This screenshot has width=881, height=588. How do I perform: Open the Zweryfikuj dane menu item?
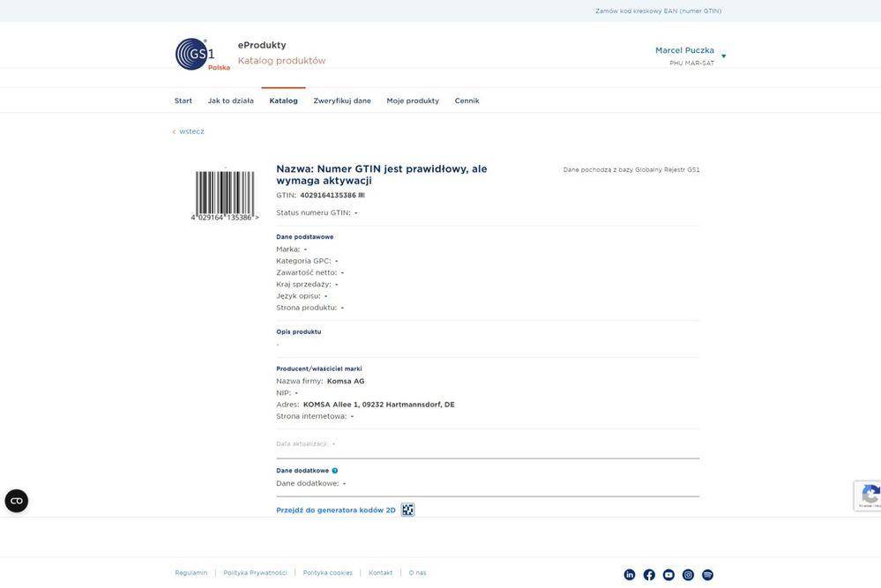point(342,100)
